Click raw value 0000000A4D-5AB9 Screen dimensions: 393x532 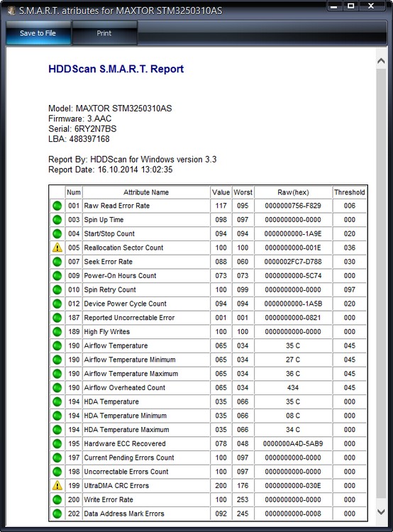click(293, 443)
